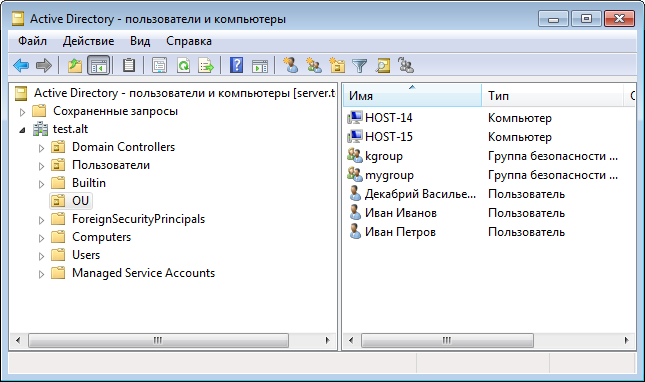
Task: Click the Forward arrow in toolbar
Action: (x=44, y=65)
